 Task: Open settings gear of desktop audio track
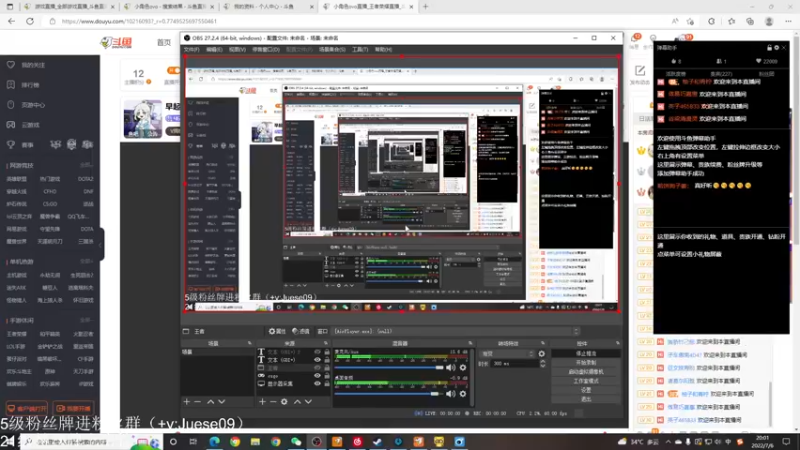tap(463, 393)
